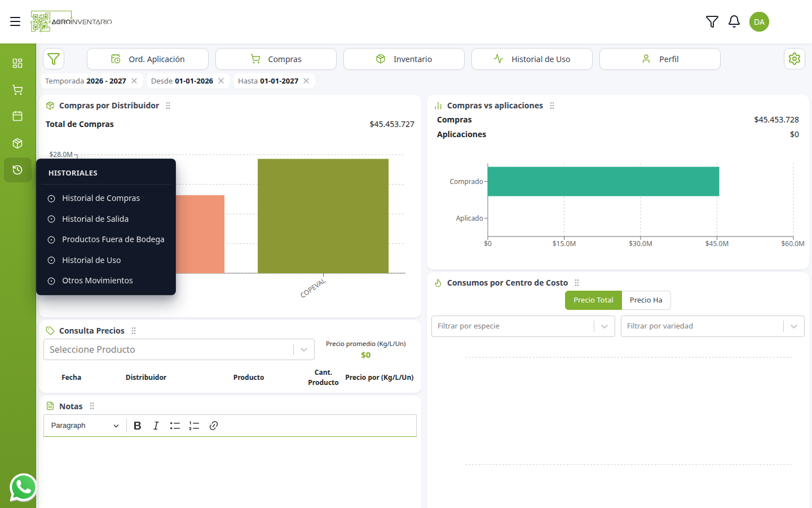Image resolution: width=812 pixels, height=508 pixels.
Task: Click the teal Comprado bar
Action: 603,181
